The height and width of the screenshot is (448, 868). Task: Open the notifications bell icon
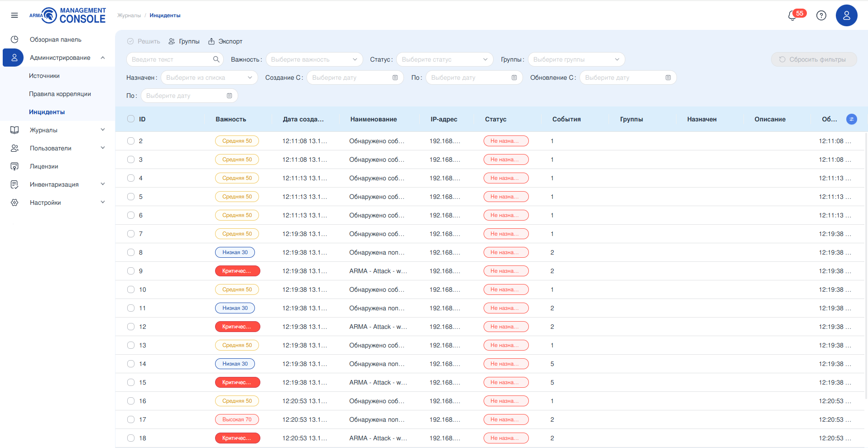click(792, 16)
